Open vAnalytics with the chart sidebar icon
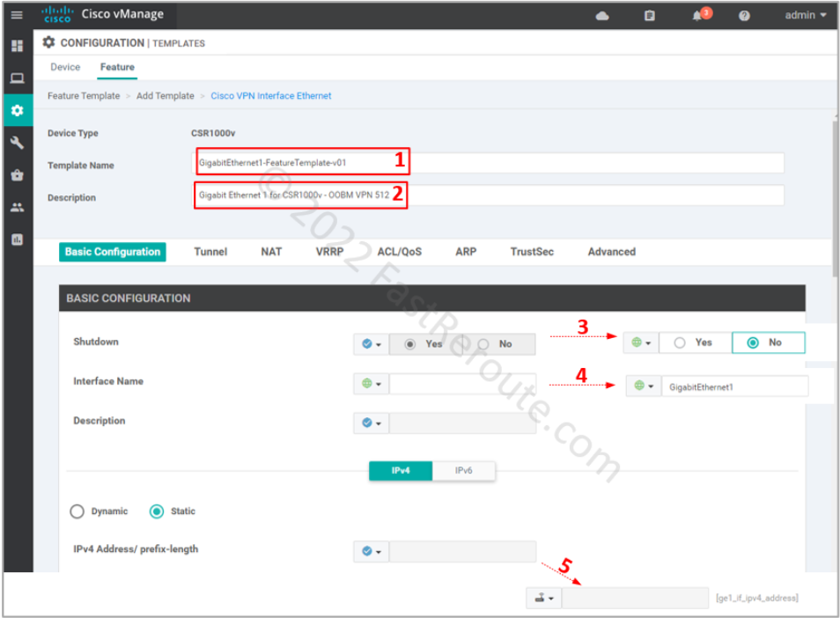 (17, 239)
